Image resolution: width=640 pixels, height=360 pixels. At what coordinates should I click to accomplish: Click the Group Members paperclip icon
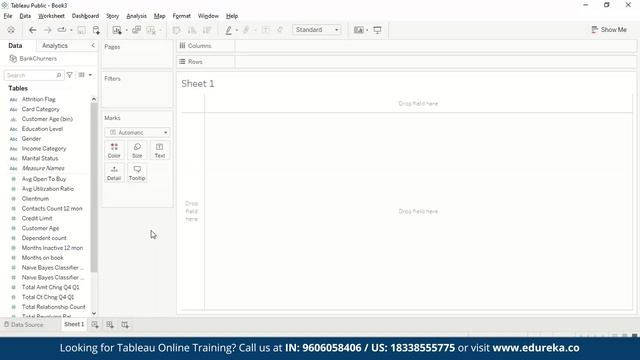(x=246, y=30)
